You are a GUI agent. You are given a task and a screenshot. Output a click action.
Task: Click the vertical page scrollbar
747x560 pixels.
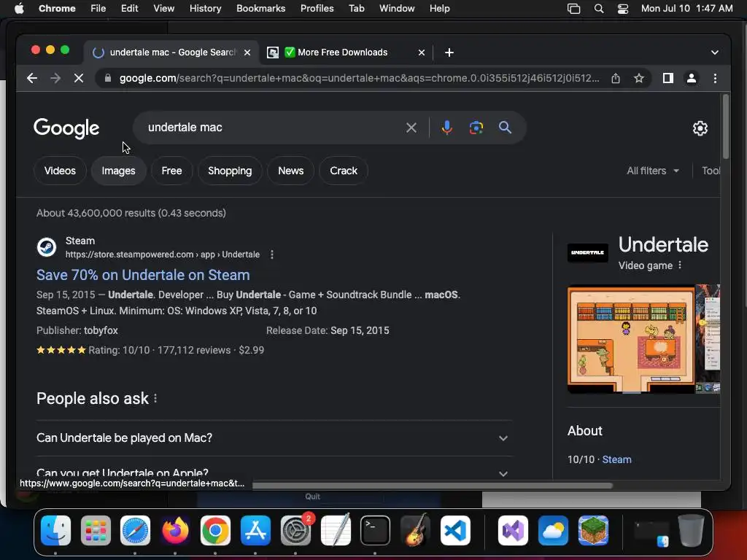[726, 127]
